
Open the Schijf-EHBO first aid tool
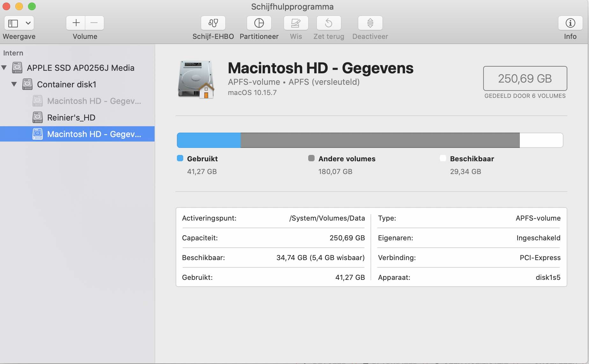tap(213, 23)
